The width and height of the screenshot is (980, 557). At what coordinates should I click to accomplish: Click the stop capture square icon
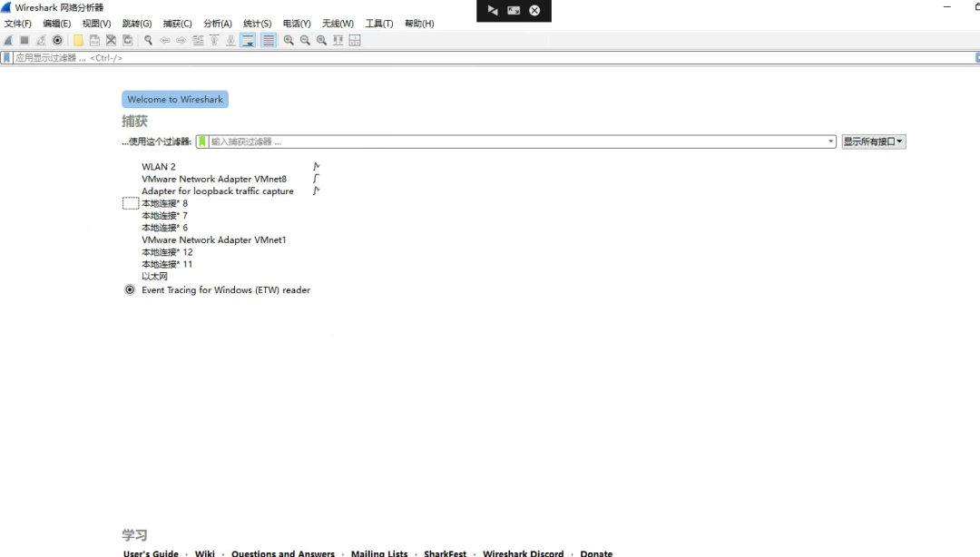click(24, 40)
